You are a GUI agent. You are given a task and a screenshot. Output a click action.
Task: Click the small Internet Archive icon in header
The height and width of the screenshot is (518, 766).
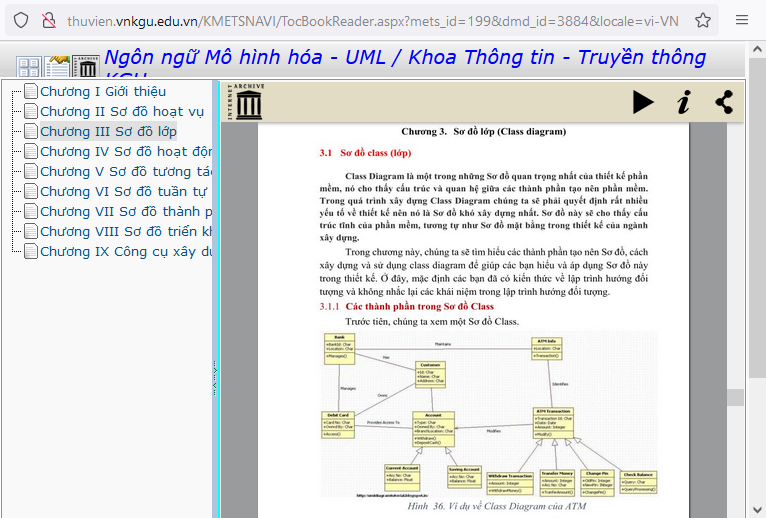(x=87, y=67)
